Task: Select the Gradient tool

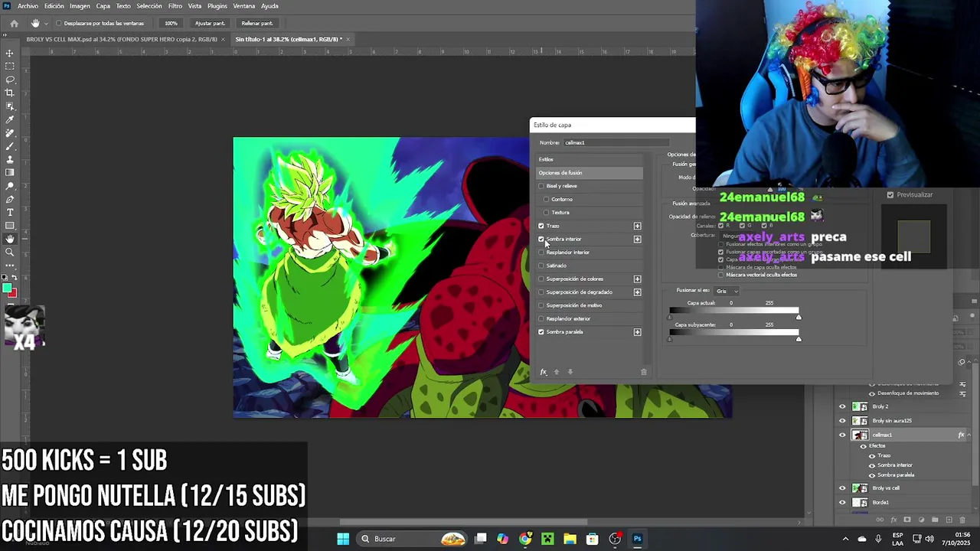Action: pyautogui.click(x=10, y=172)
